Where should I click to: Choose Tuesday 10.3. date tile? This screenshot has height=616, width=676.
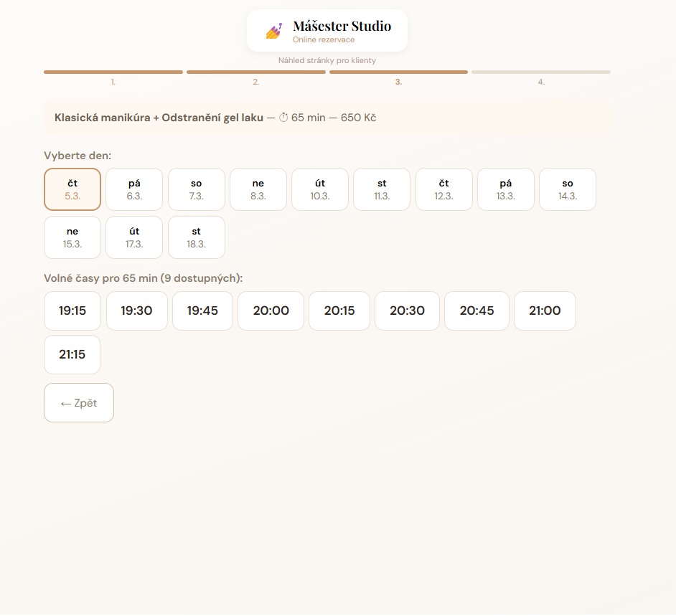coord(320,189)
